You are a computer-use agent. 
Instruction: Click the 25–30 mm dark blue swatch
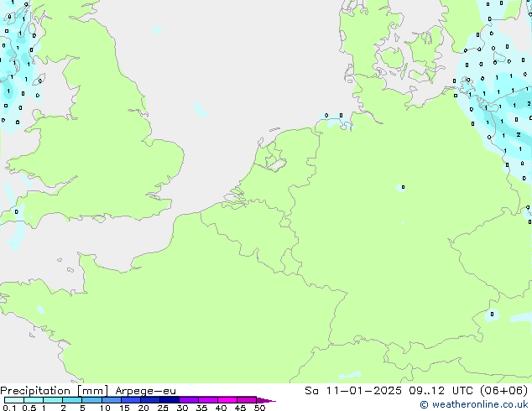coord(169,400)
